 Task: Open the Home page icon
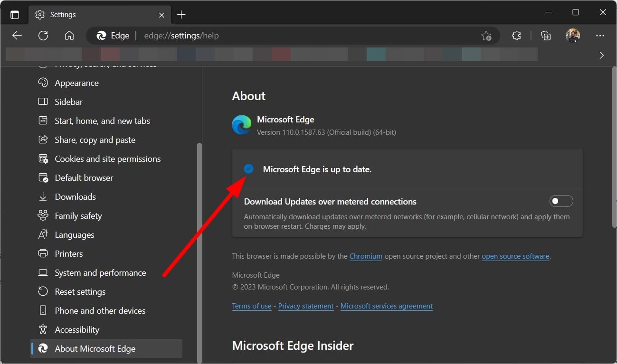69,36
